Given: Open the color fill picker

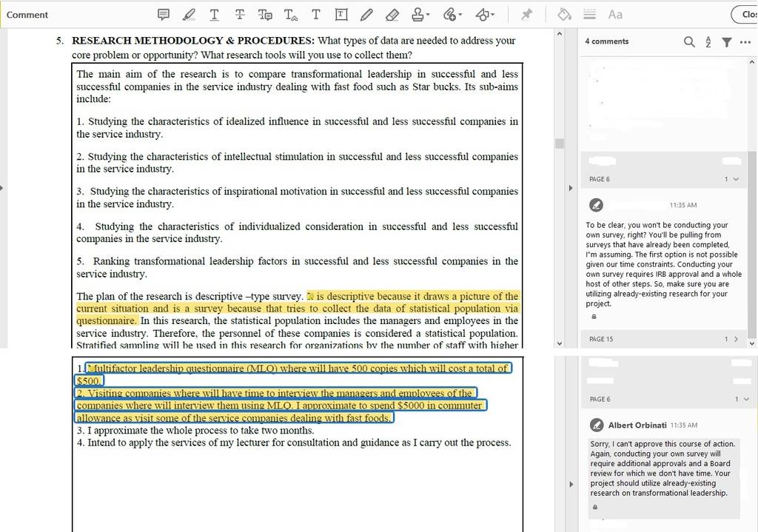Looking at the screenshot, I should point(564,15).
